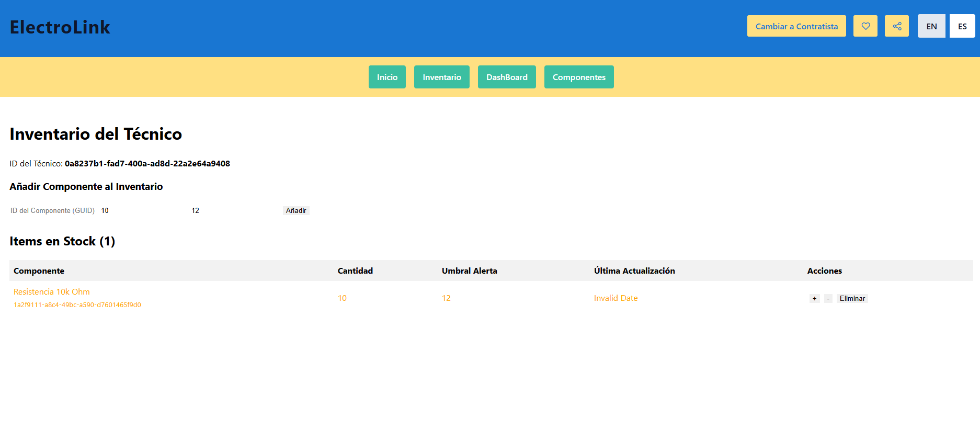Click the share icon in header
Image resolution: width=980 pixels, height=439 pixels.
897,26
